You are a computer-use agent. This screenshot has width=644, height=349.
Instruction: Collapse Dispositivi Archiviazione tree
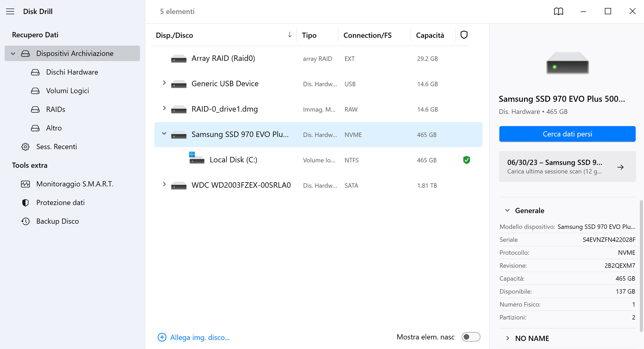point(13,54)
